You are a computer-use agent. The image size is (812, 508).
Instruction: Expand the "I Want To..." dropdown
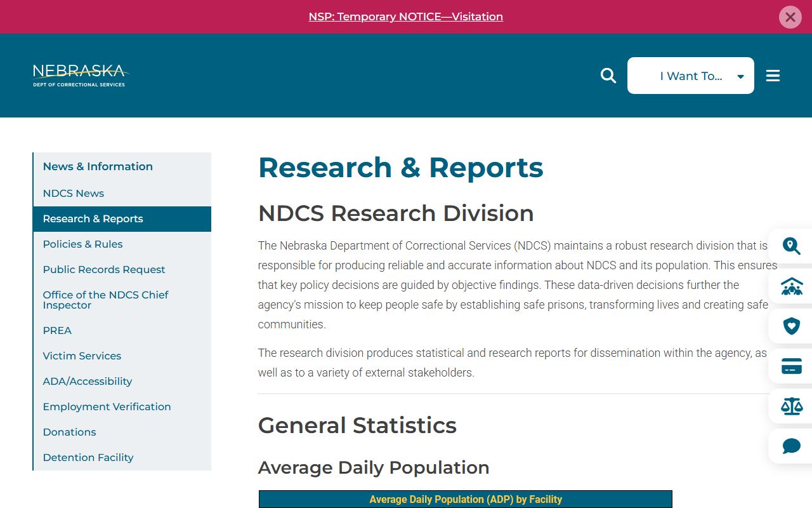(691, 76)
